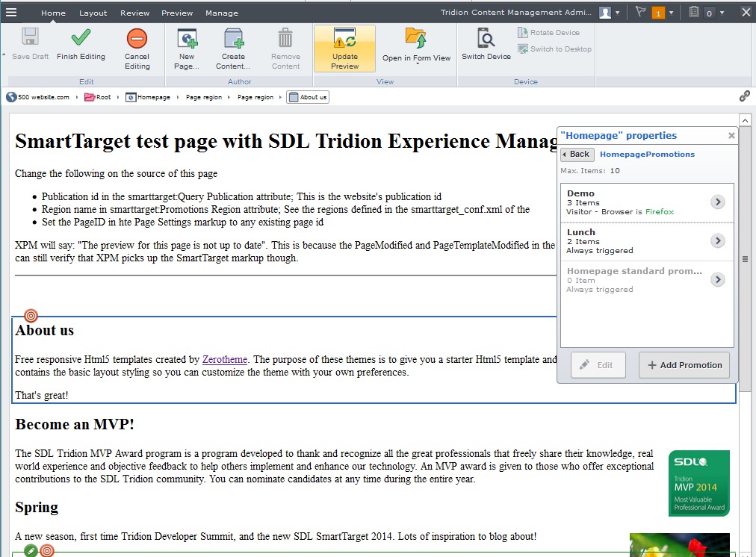Click the Edit button in properties panel
Image resolution: width=756 pixels, height=557 pixels.
point(598,365)
